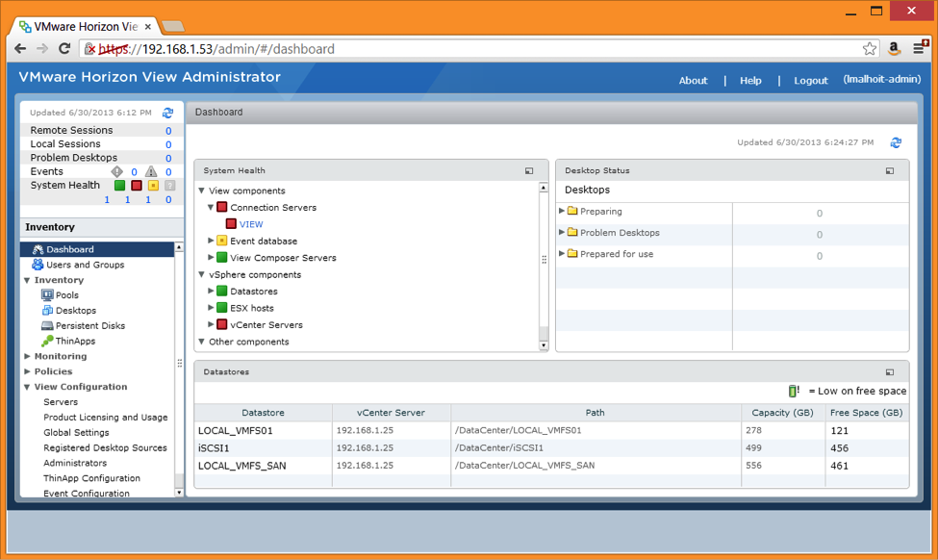Click the Events error diamond icon
The width and height of the screenshot is (938, 560).
pyautogui.click(x=117, y=171)
